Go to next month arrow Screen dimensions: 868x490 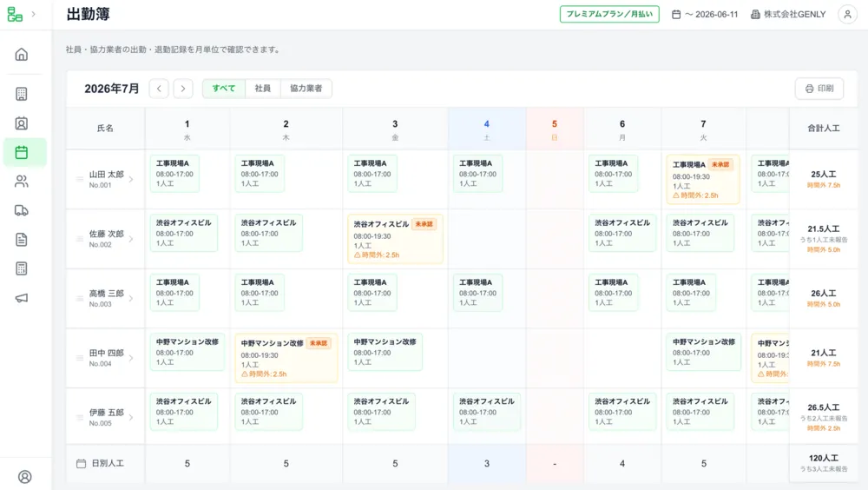point(183,89)
